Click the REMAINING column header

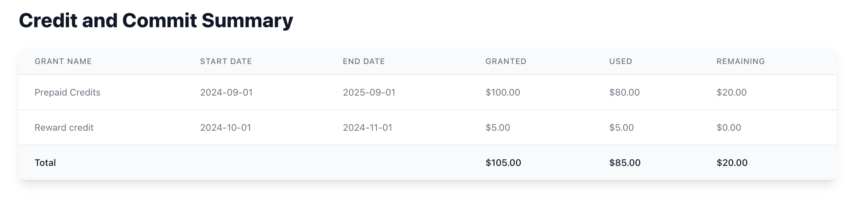(x=740, y=61)
